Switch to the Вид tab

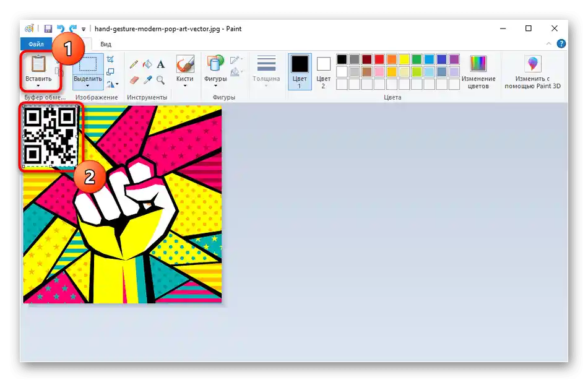point(105,43)
